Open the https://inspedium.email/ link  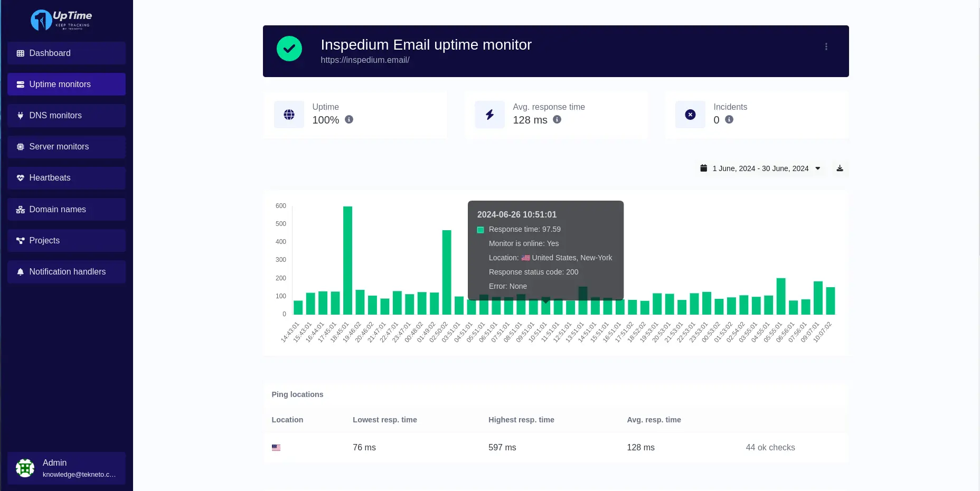[x=365, y=60]
